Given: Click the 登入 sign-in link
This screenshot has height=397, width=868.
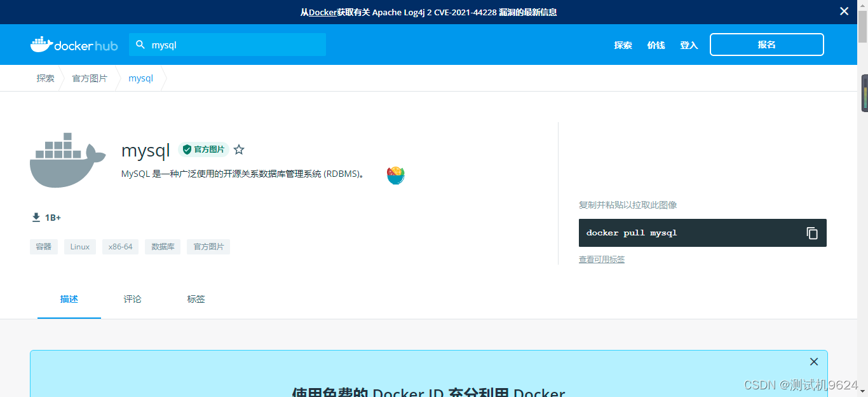Looking at the screenshot, I should [x=689, y=45].
